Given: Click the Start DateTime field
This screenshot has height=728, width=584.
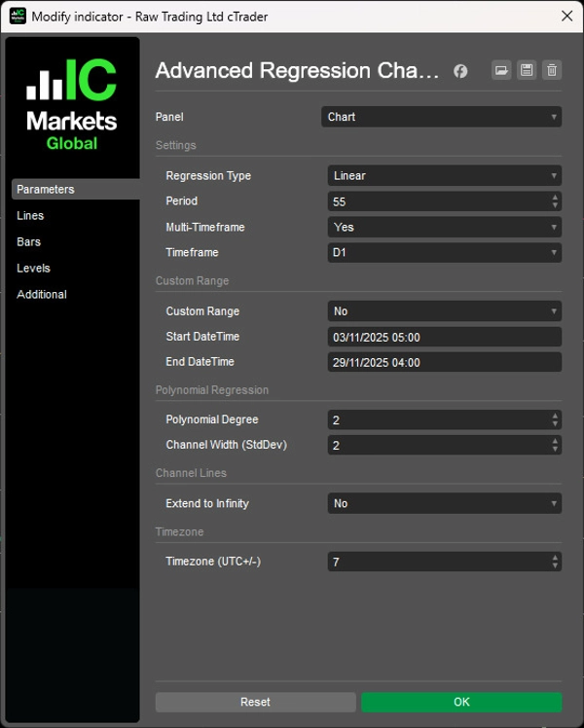Looking at the screenshot, I should tap(444, 337).
